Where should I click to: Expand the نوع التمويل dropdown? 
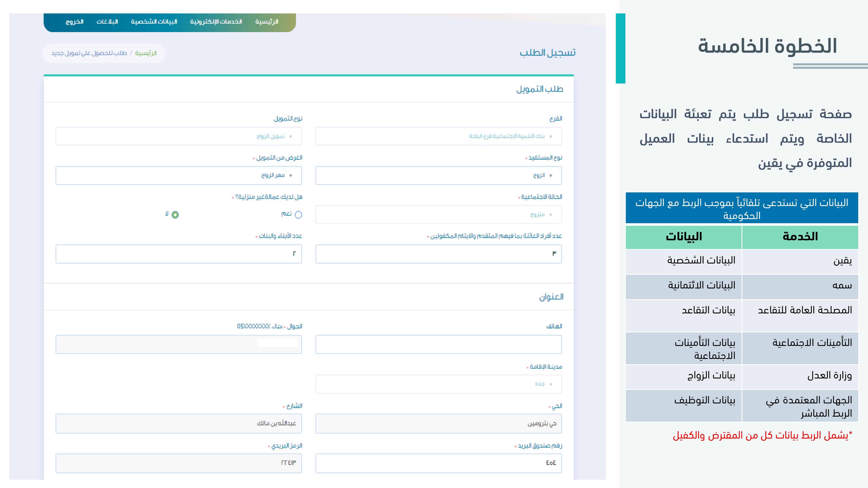point(179,136)
